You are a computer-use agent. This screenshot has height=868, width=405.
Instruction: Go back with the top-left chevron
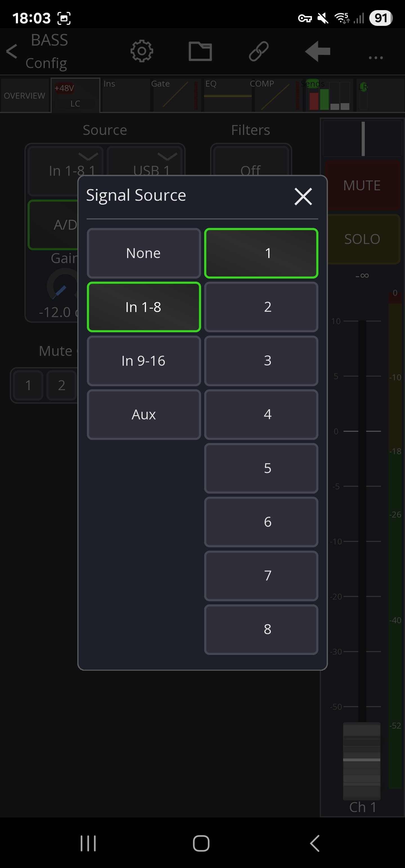[12, 51]
